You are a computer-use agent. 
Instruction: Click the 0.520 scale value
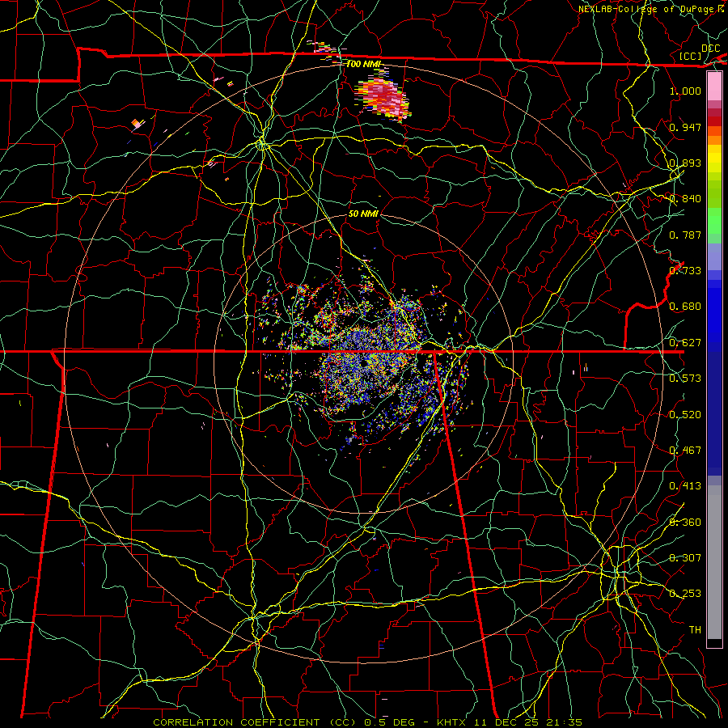[685, 415]
